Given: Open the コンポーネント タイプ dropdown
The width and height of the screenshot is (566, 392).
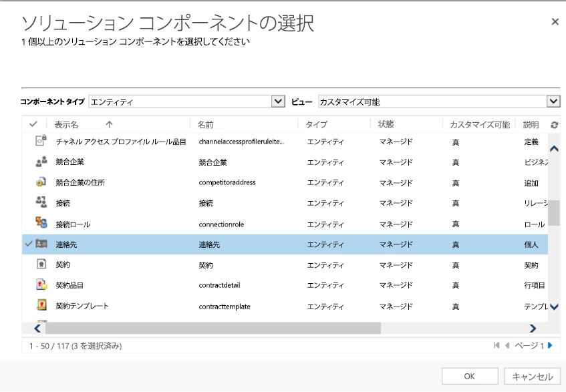Looking at the screenshot, I should click(278, 101).
